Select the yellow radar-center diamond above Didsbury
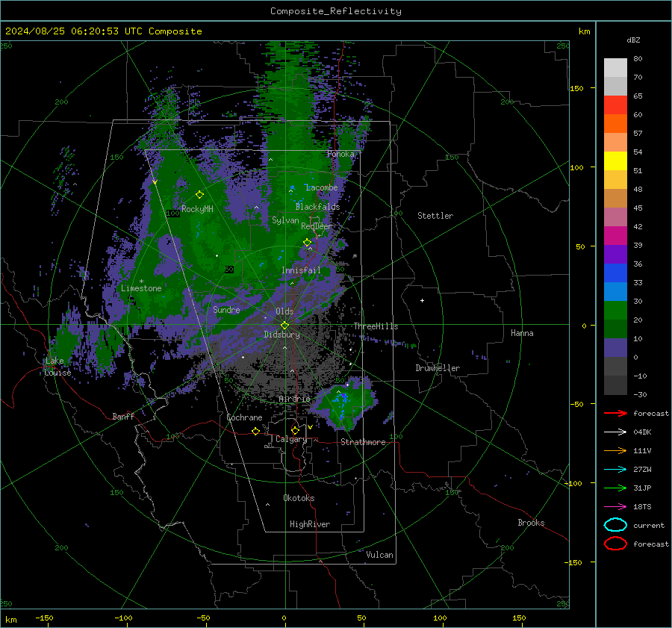 click(284, 325)
